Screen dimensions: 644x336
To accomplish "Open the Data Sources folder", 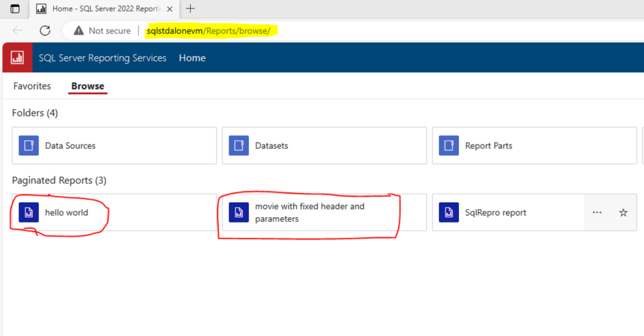I will pos(114,146).
